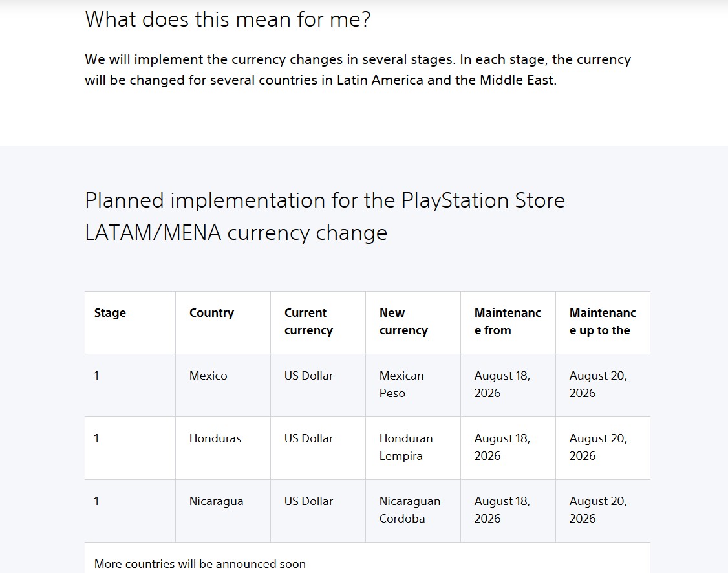Click 'August 18, 2026' in the Nicaragua row
728x573 pixels.
pos(502,510)
